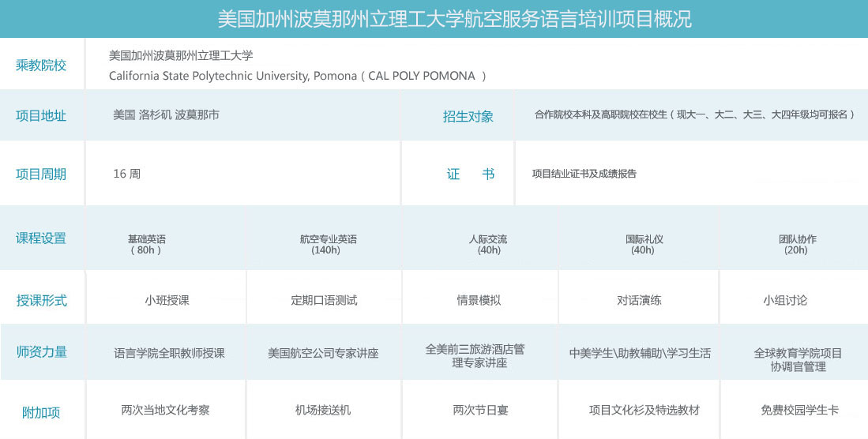Select the row label 项目周期

(41, 174)
